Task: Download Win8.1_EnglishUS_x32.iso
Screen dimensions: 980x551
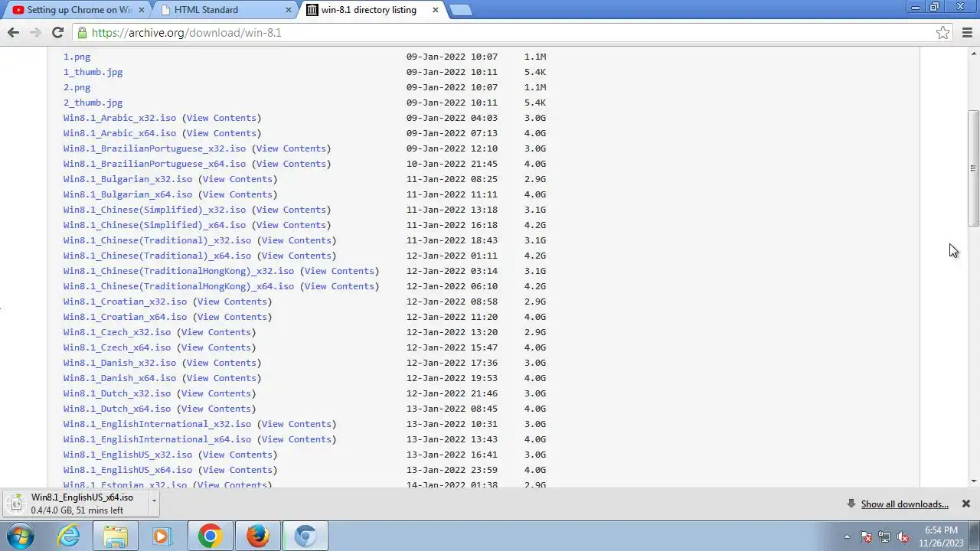Action: (128, 455)
